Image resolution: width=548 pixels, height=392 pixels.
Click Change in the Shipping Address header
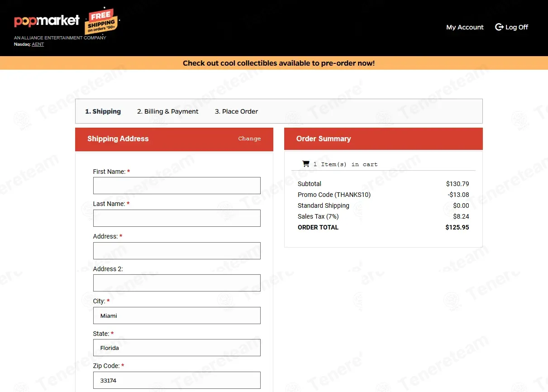249,139
